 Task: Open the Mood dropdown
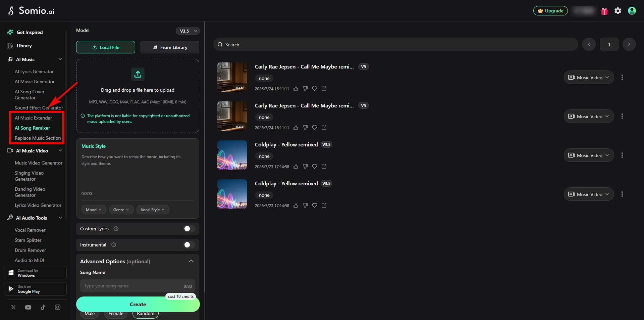tap(94, 210)
